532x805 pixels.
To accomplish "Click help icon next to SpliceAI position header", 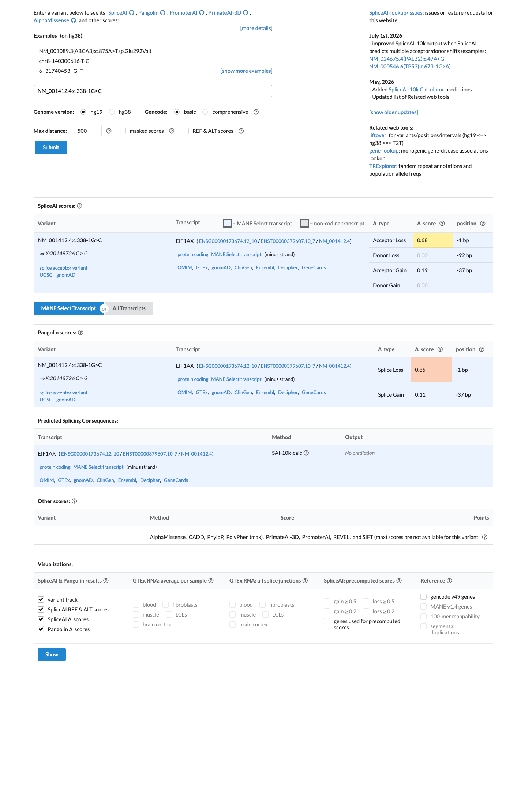I will click(483, 224).
